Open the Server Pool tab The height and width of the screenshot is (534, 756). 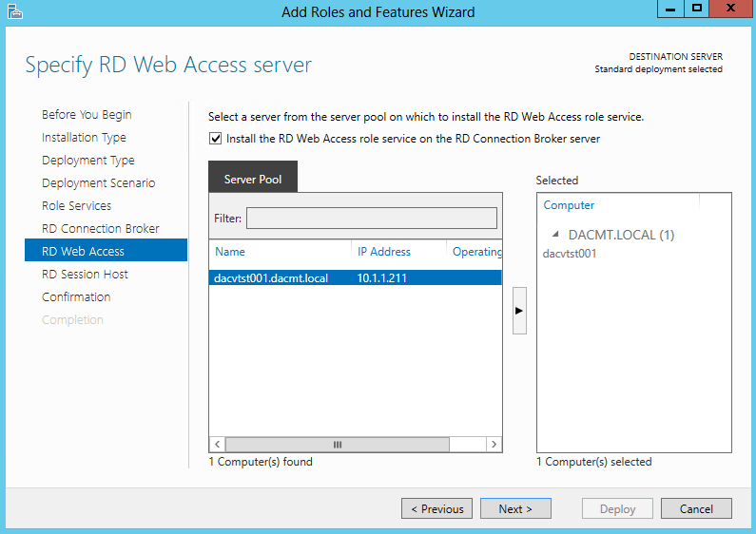pos(253,180)
